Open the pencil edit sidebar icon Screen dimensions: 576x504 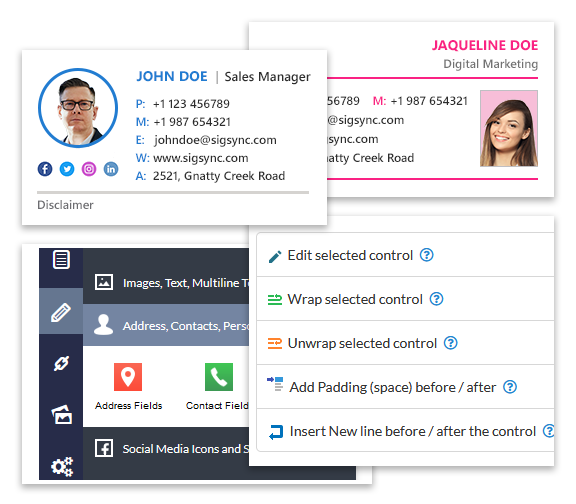[x=61, y=312]
